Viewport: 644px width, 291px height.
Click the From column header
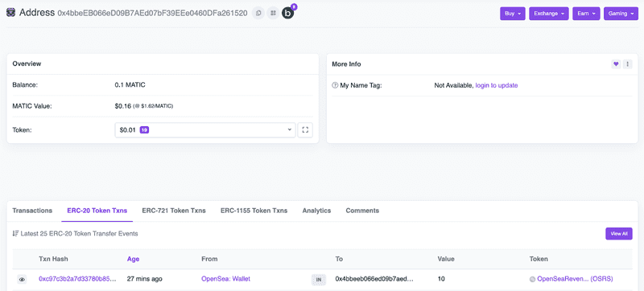(x=209, y=259)
